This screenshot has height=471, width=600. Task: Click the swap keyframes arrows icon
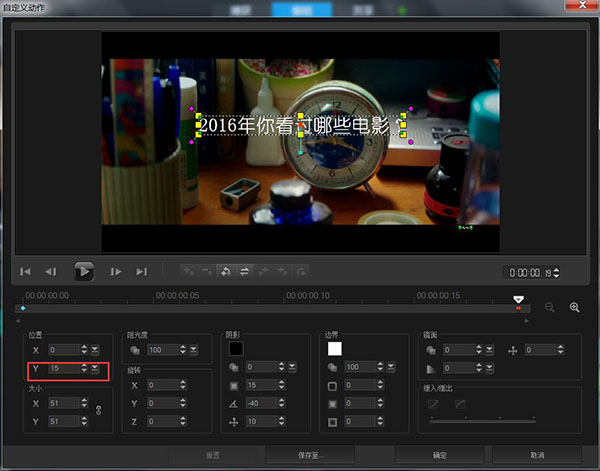pos(244,270)
